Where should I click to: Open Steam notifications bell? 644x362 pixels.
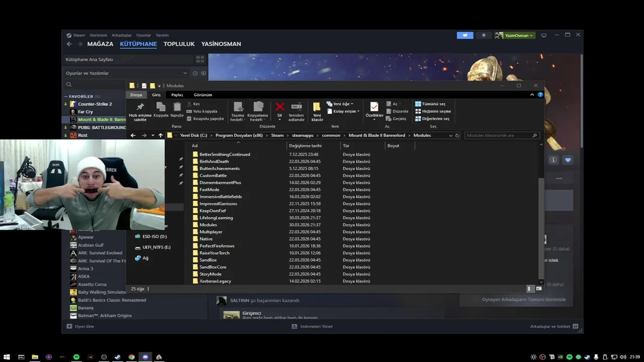click(484, 35)
